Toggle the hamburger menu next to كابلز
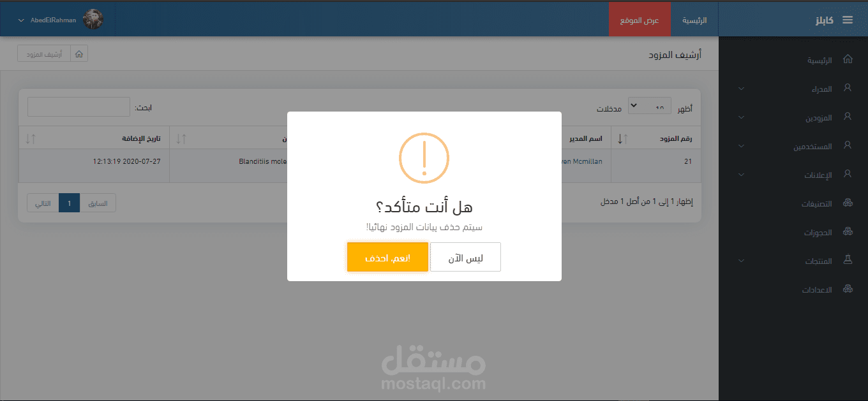Image resolution: width=868 pixels, height=401 pixels. click(848, 20)
